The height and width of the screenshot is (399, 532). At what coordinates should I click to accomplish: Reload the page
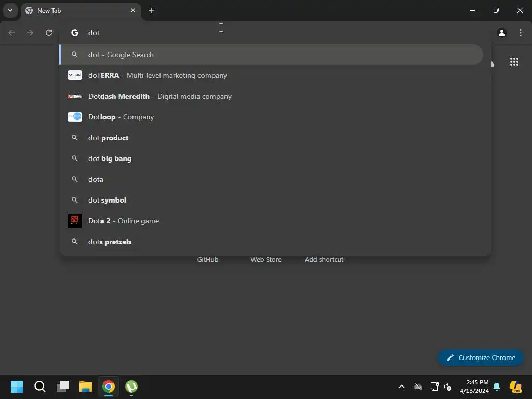pyautogui.click(x=49, y=33)
